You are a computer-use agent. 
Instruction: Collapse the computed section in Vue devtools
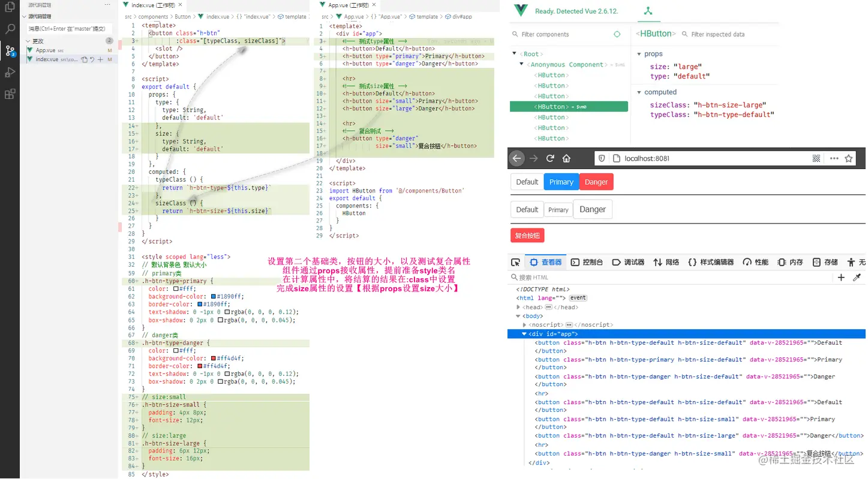pos(639,92)
